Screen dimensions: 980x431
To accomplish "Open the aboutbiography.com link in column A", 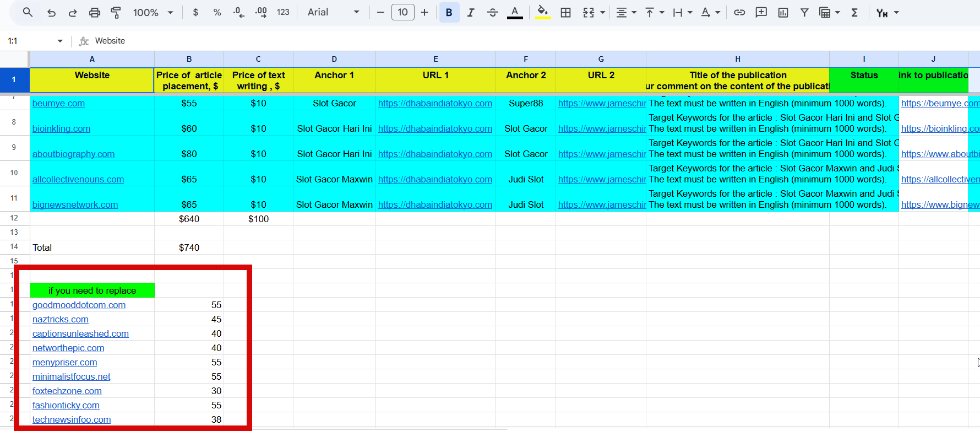I will [x=74, y=154].
